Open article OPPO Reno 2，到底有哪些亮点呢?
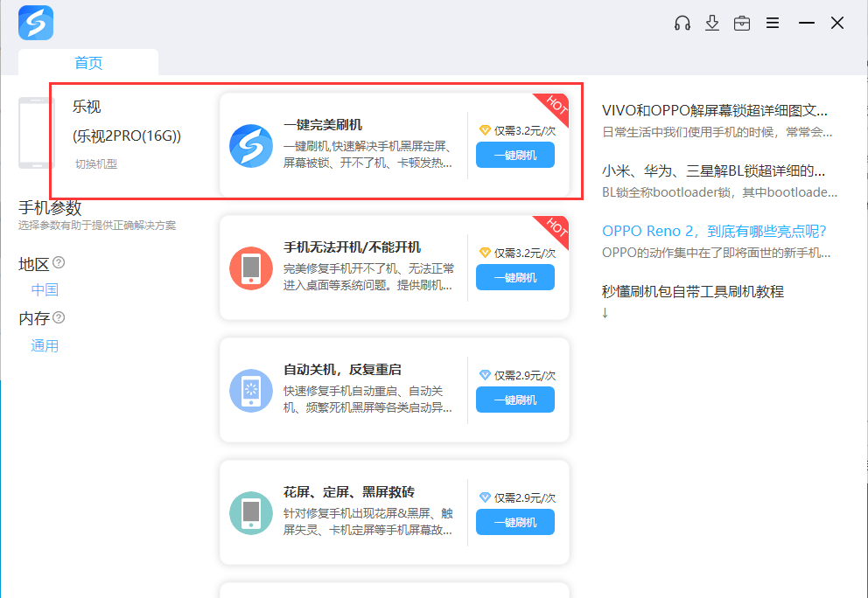Image resolution: width=868 pixels, height=598 pixels. point(714,231)
